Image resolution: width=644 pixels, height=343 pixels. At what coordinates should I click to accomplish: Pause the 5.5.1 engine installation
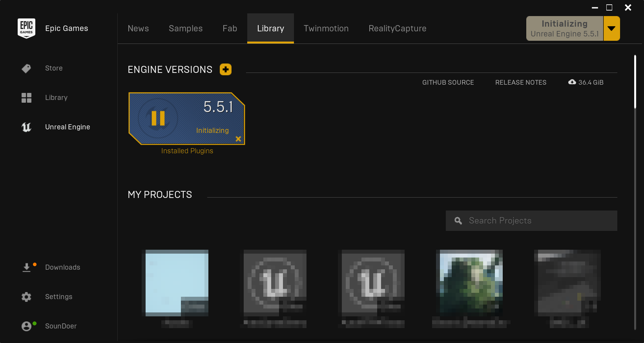(x=158, y=118)
